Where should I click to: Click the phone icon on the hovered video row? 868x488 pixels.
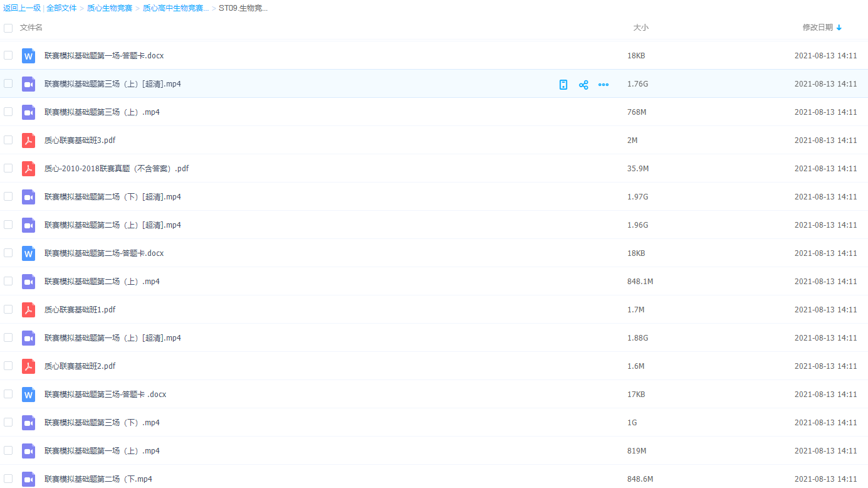click(x=563, y=85)
